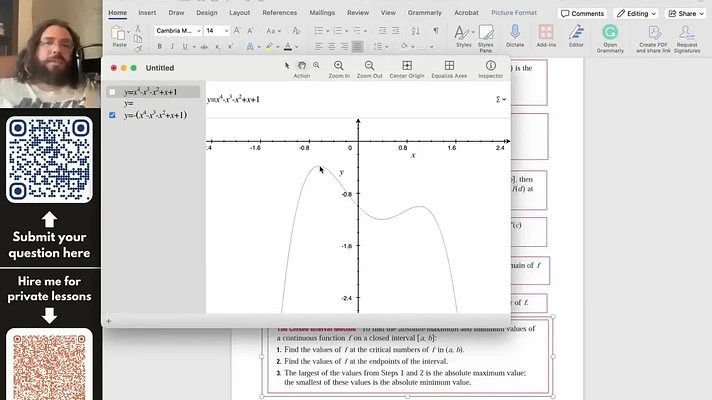Viewport: 712px width, 400px height.
Task: Click Zoom Out in Grapher toolbar
Action: click(x=370, y=69)
